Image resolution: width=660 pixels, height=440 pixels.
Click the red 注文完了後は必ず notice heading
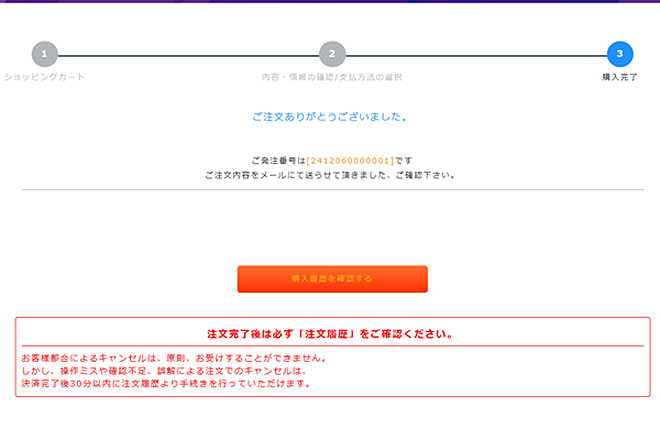coord(332,333)
